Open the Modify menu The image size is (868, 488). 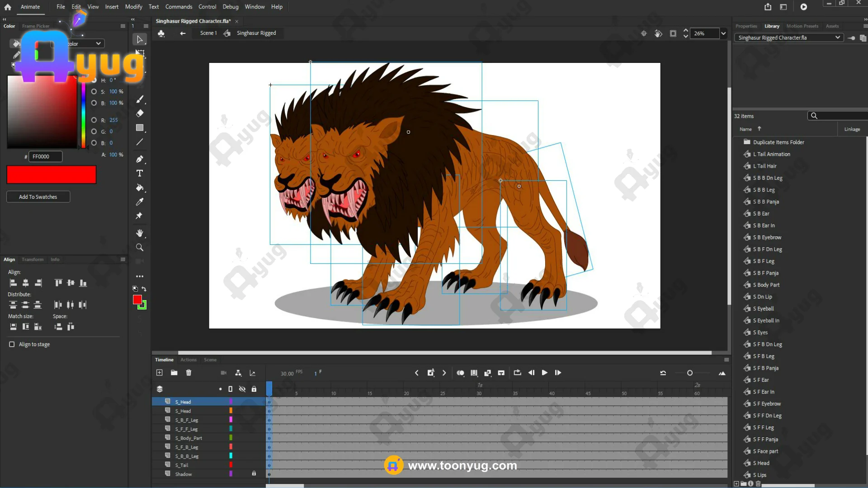click(x=133, y=7)
